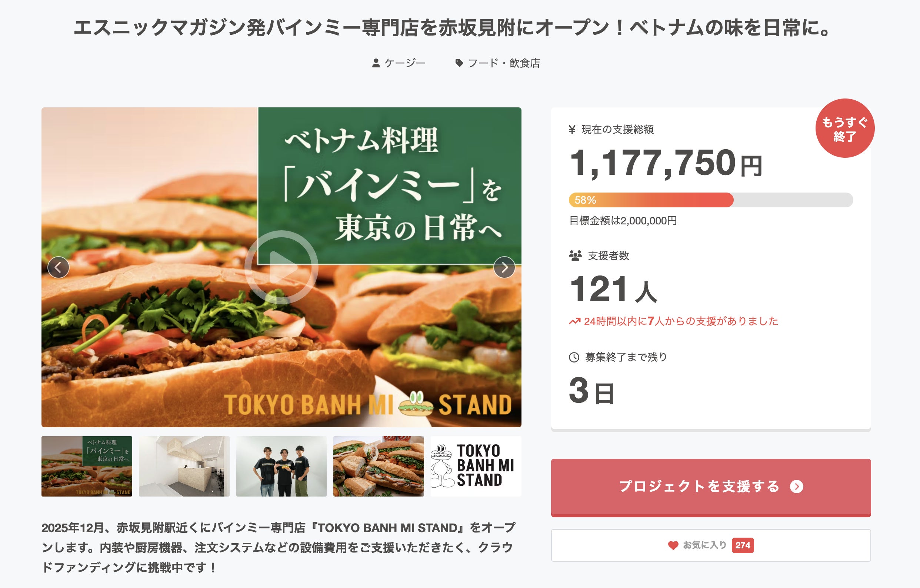Add project to お気に入り favorites
Viewport: 920px width, 588px height.
710,545
